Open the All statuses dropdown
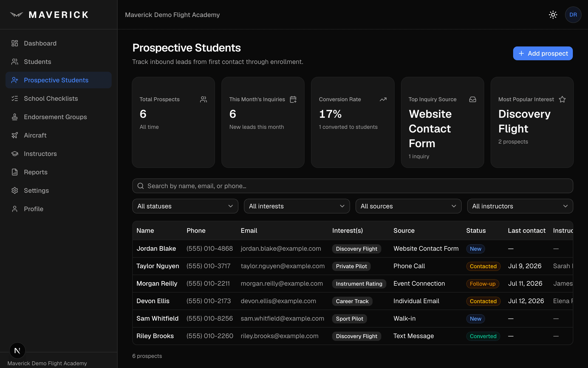 pyautogui.click(x=185, y=206)
